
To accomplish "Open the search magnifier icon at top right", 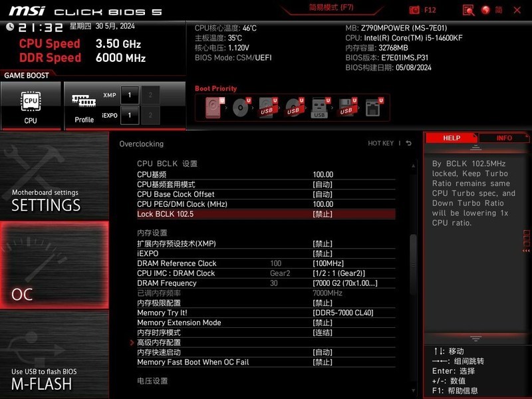I will click(469, 9).
